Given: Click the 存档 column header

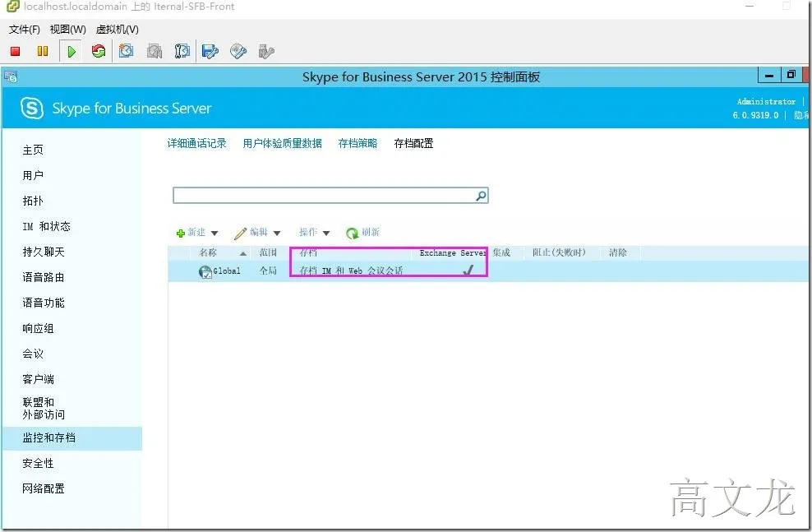Looking at the screenshot, I should [x=308, y=252].
